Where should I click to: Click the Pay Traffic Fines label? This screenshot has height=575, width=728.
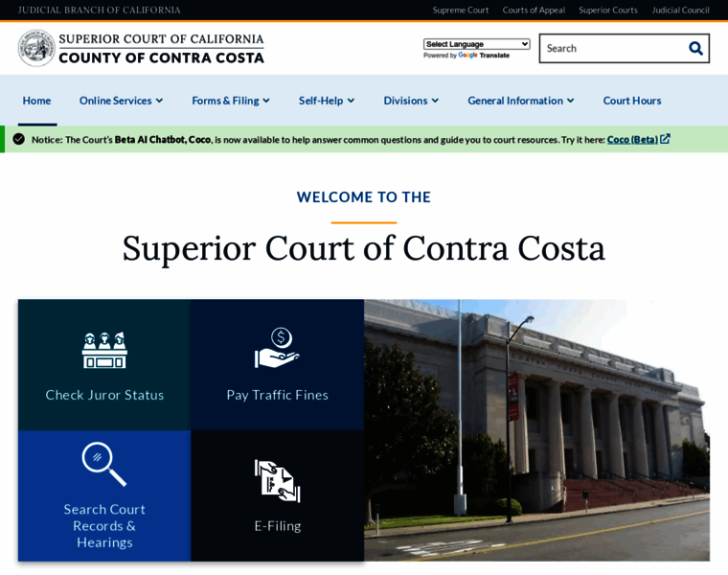[277, 395]
